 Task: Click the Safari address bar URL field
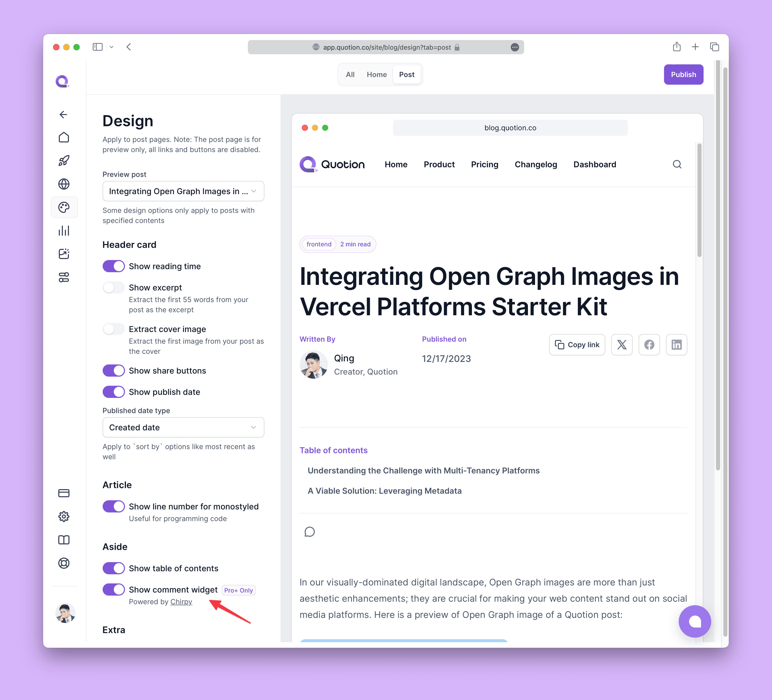[385, 47]
